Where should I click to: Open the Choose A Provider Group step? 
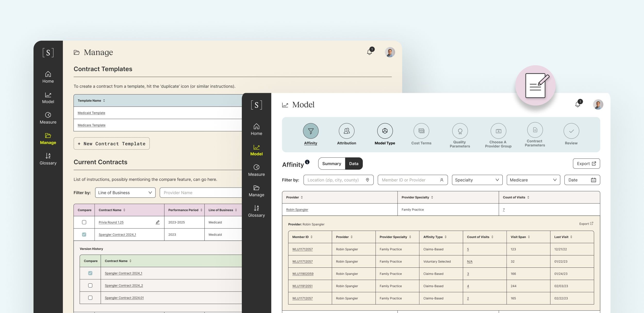(x=498, y=131)
